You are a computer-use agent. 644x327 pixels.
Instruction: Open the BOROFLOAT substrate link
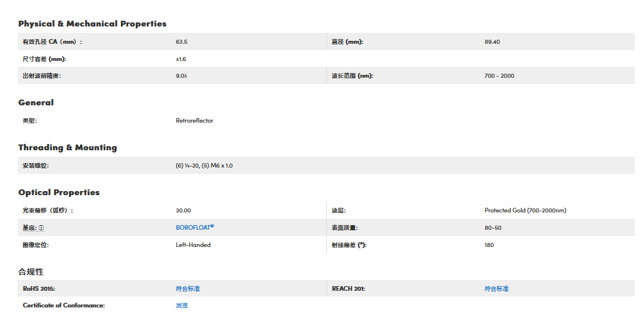tap(195, 227)
